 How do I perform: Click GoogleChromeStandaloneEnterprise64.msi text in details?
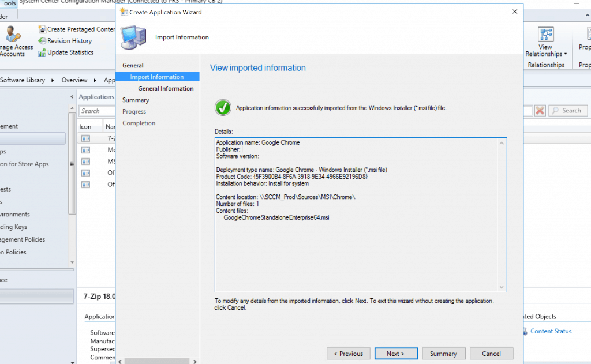pyautogui.click(x=276, y=217)
